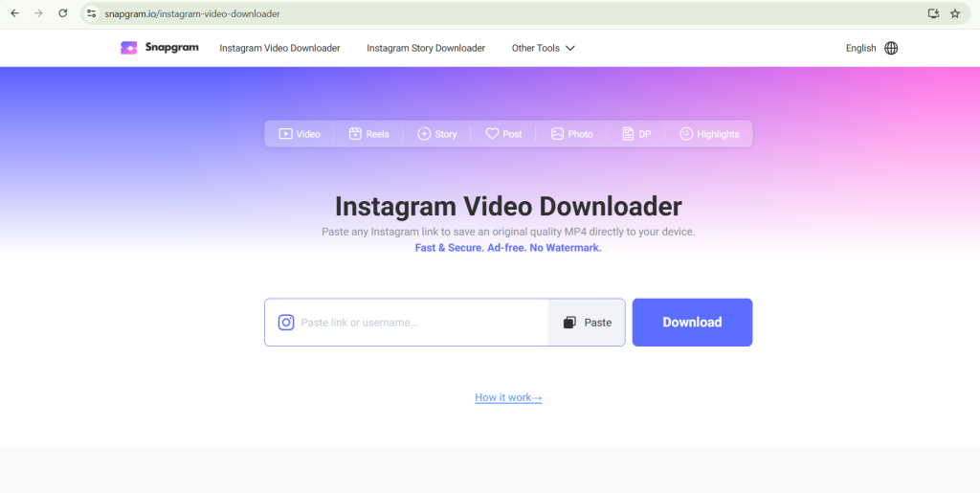
Task: Choose the Story tab
Action: coord(437,134)
